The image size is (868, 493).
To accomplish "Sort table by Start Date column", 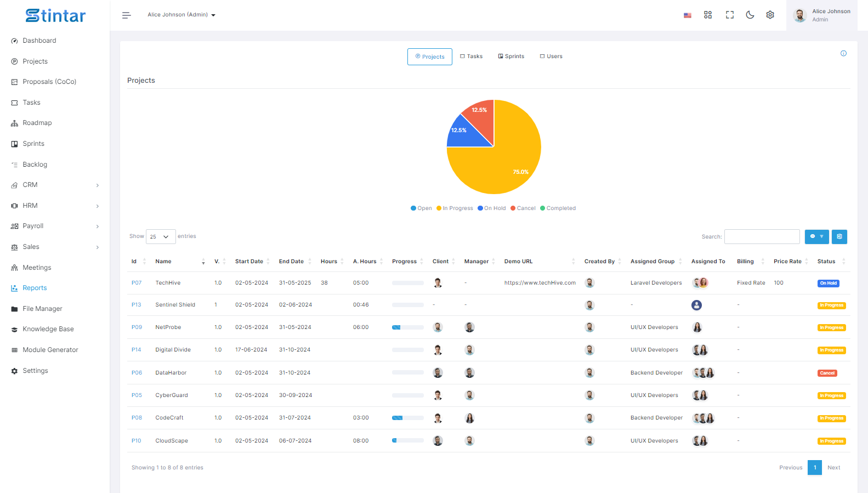I will click(252, 262).
